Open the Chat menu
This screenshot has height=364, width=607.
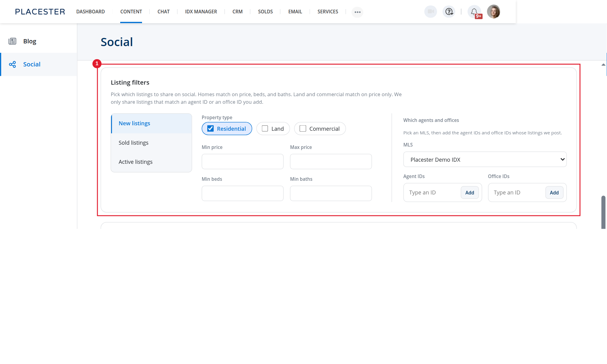pos(164,12)
